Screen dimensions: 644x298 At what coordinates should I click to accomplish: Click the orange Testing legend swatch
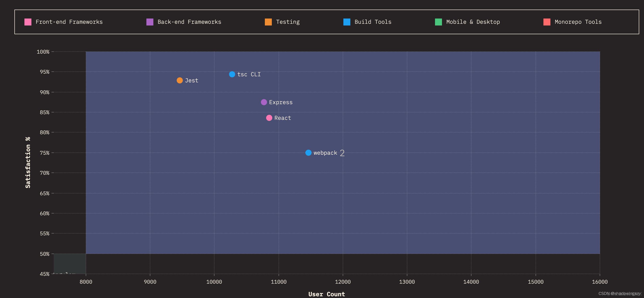268,22
